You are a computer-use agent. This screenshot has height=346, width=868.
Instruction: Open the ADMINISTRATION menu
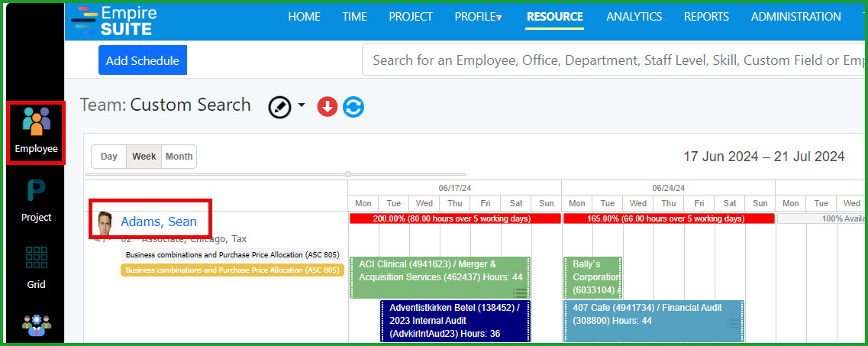click(796, 17)
